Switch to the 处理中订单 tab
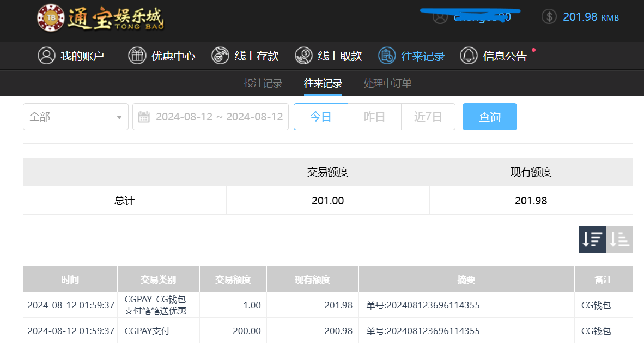The image size is (644, 351). click(x=387, y=83)
